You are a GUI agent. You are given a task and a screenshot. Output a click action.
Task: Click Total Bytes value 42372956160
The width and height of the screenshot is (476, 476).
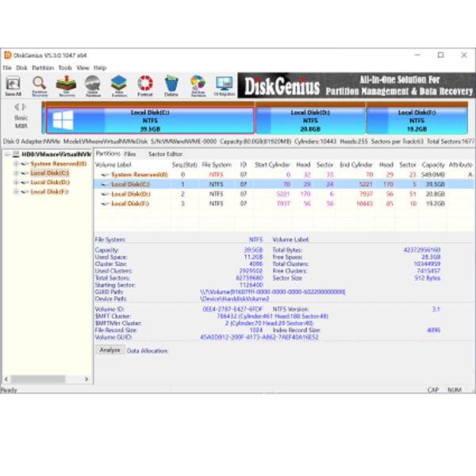pos(422,250)
